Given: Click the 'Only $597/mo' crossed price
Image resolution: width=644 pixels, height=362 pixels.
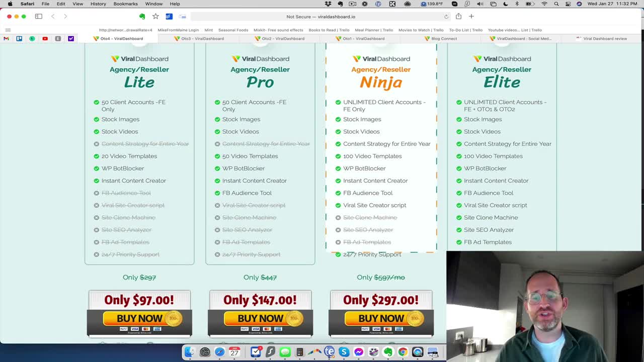Looking at the screenshot, I should 381,277.
